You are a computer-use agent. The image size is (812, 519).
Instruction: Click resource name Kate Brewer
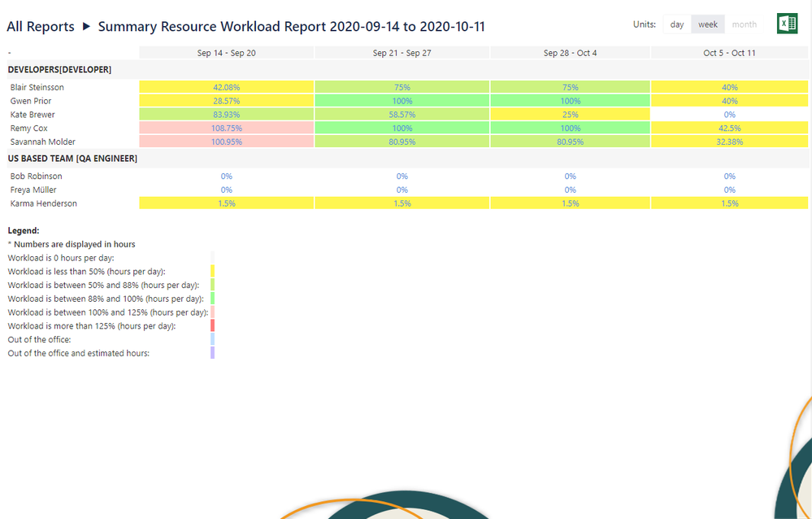(x=33, y=115)
